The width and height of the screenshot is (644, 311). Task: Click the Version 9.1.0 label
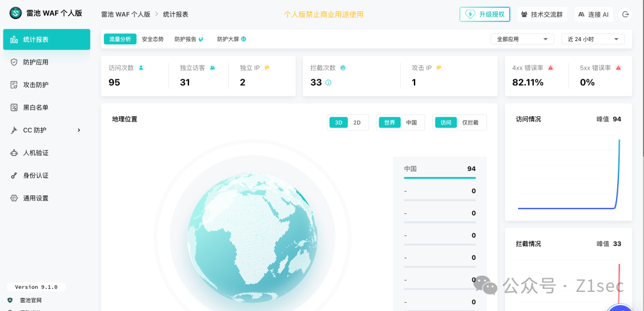(x=36, y=287)
